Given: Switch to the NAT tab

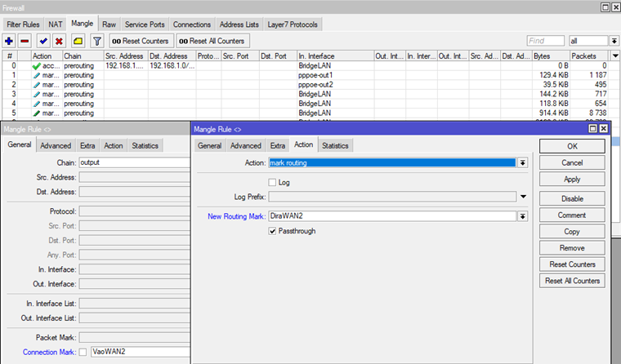Looking at the screenshot, I should [x=56, y=24].
